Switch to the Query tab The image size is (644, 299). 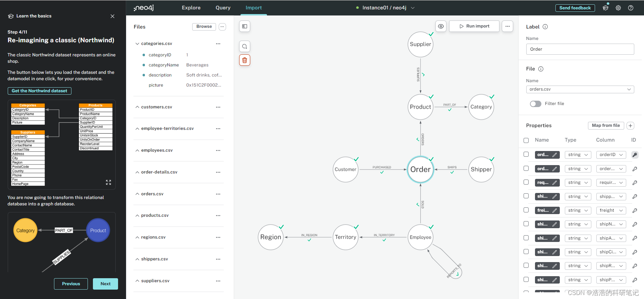(x=223, y=8)
